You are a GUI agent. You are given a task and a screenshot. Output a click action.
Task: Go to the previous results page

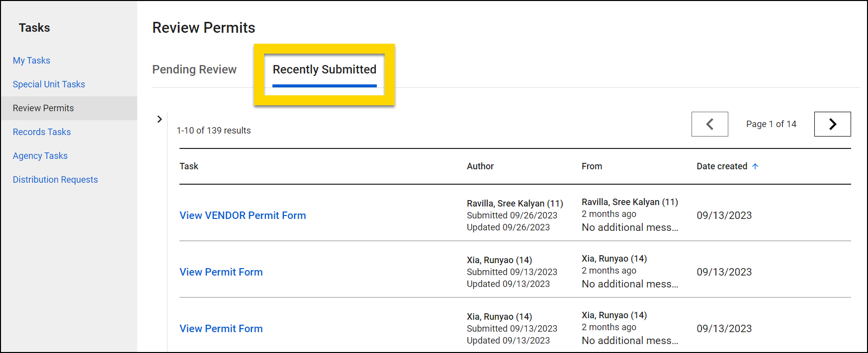click(x=709, y=124)
